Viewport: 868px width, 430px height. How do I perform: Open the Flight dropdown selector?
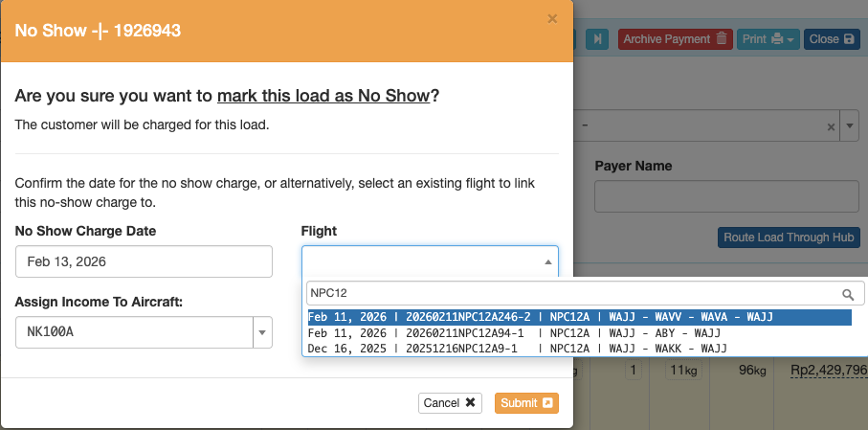[430, 261]
